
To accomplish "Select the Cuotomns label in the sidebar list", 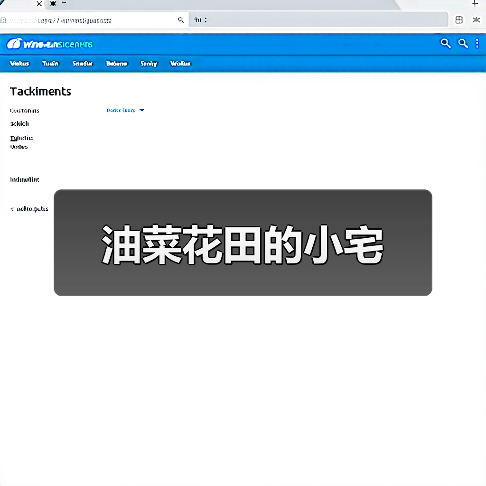I will [x=25, y=111].
